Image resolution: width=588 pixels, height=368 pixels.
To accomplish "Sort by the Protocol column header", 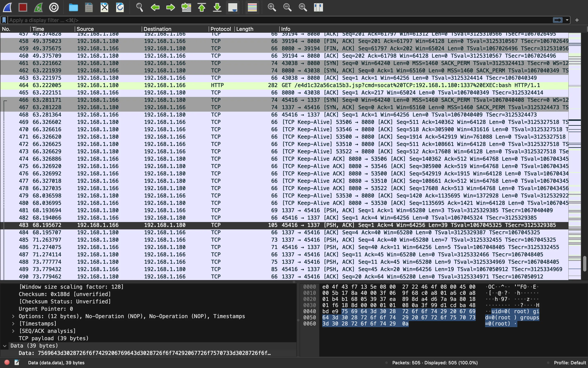I will click(x=222, y=29).
